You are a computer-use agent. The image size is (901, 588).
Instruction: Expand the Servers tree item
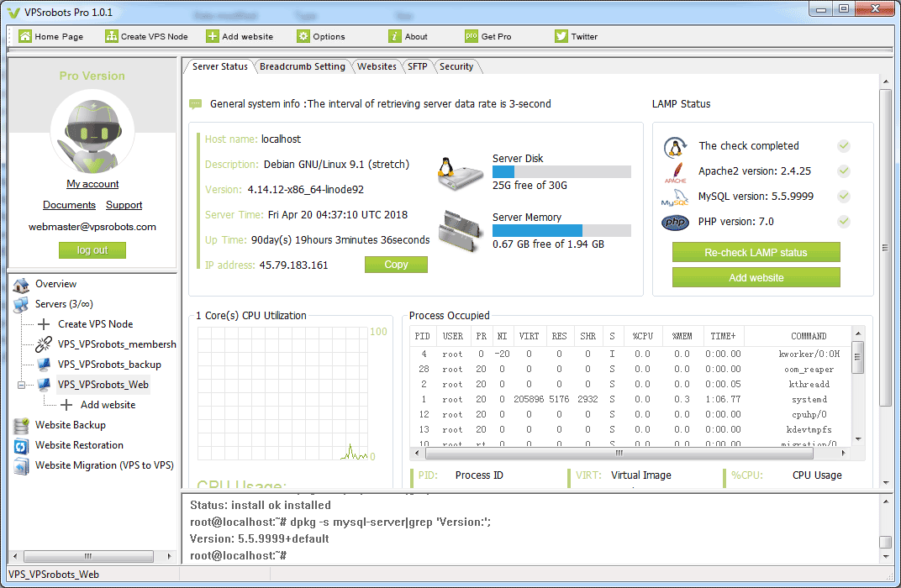click(18, 303)
